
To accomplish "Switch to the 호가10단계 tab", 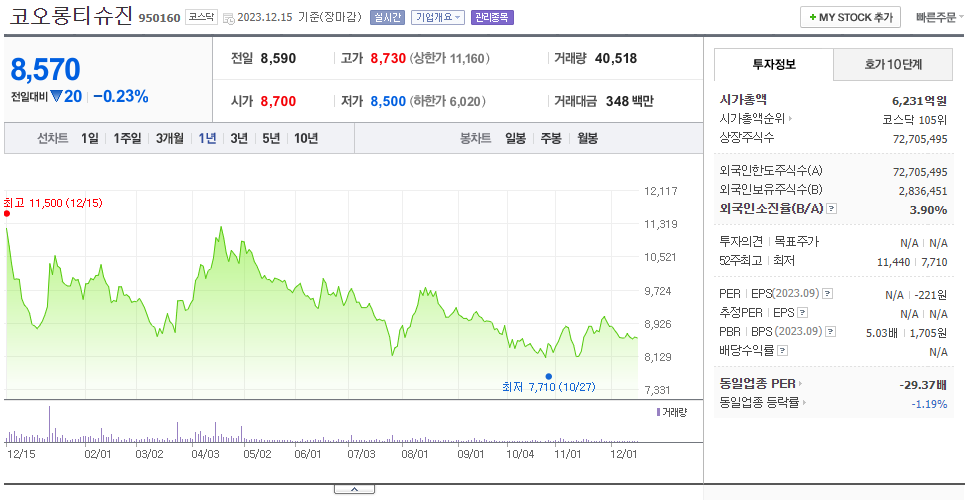I will pyautogui.click(x=893, y=64).
